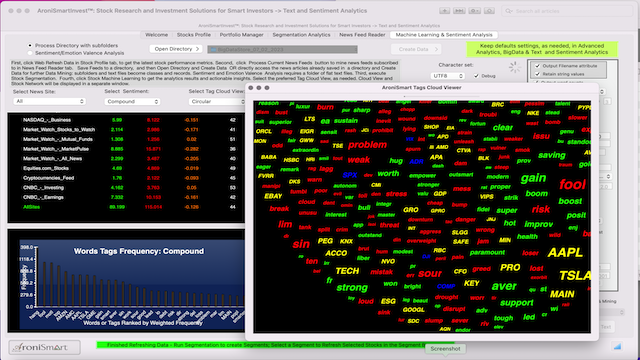Click the red 'fool' tag in cloud
The image size is (640, 360).
[572, 184]
